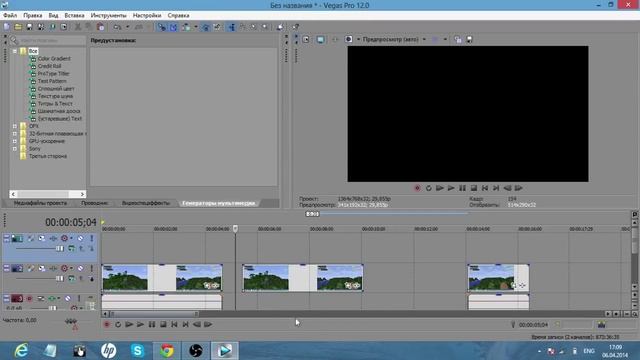This screenshot has height=360, width=640.
Task: Toggle Automatic Crossfades in main toolbar
Action: pyautogui.click(x=173, y=27)
